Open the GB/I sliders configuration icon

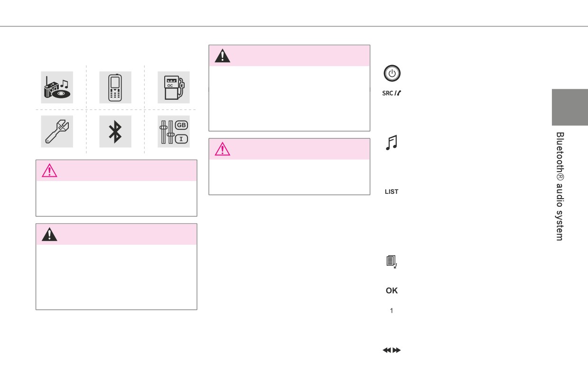pyautogui.click(x=174, y=132)
